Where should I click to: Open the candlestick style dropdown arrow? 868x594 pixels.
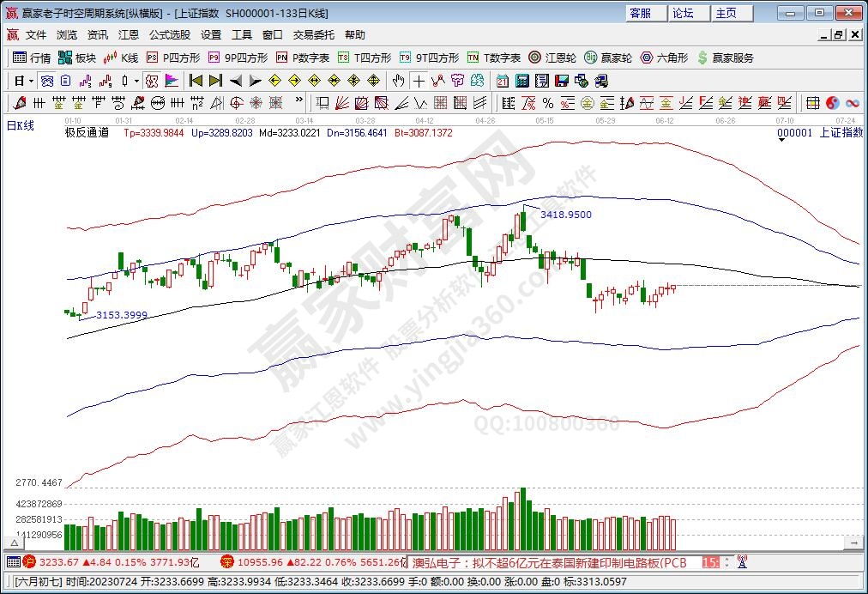(137, 81)
